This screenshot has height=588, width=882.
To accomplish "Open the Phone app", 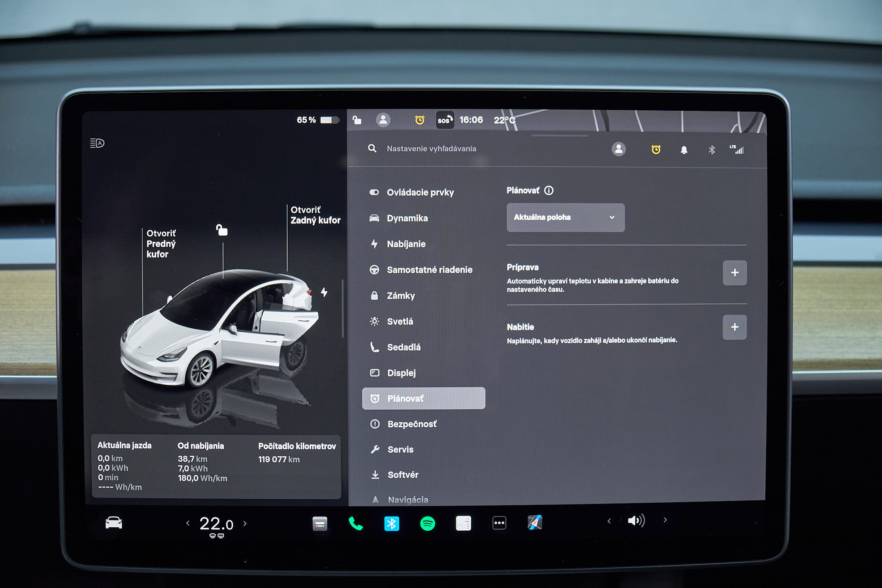I will point(355,523).
